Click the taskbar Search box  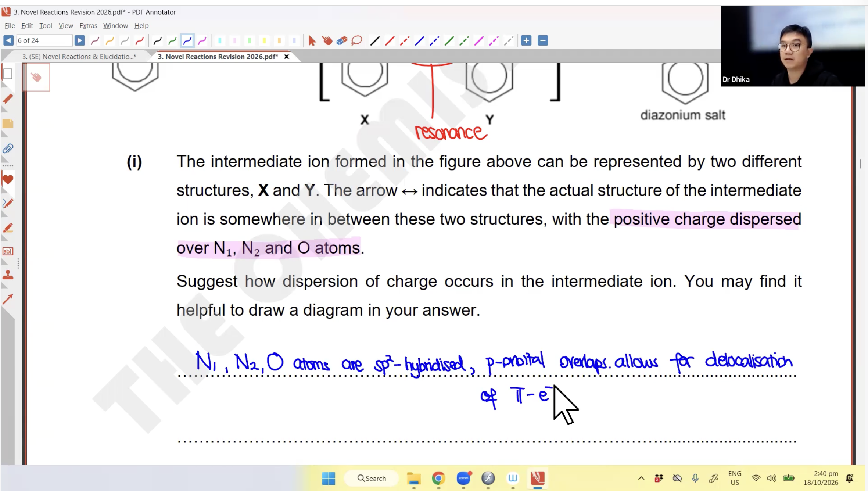click(x=372, y=478)
